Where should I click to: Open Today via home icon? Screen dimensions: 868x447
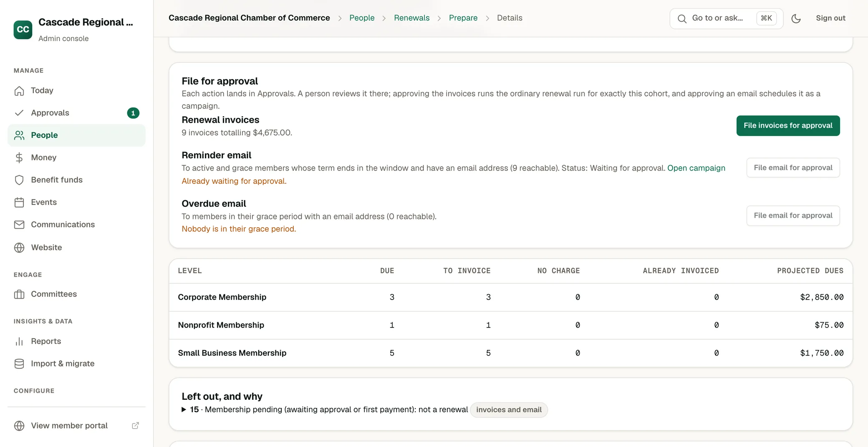click(19, 91)
